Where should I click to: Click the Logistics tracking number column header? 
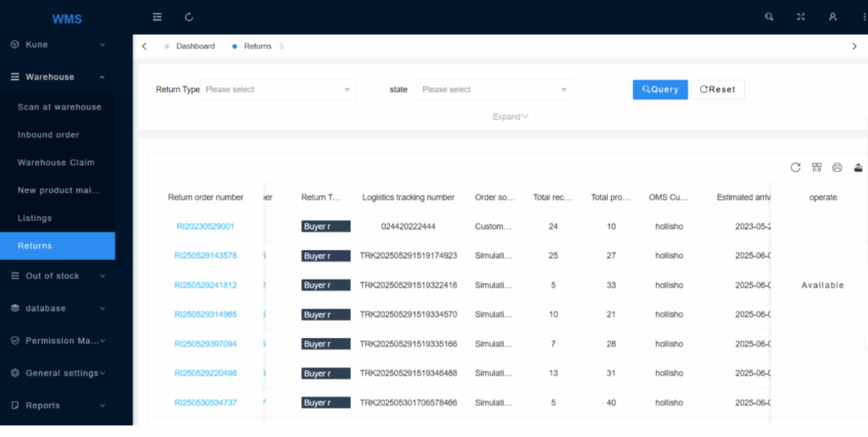[409, 197]
